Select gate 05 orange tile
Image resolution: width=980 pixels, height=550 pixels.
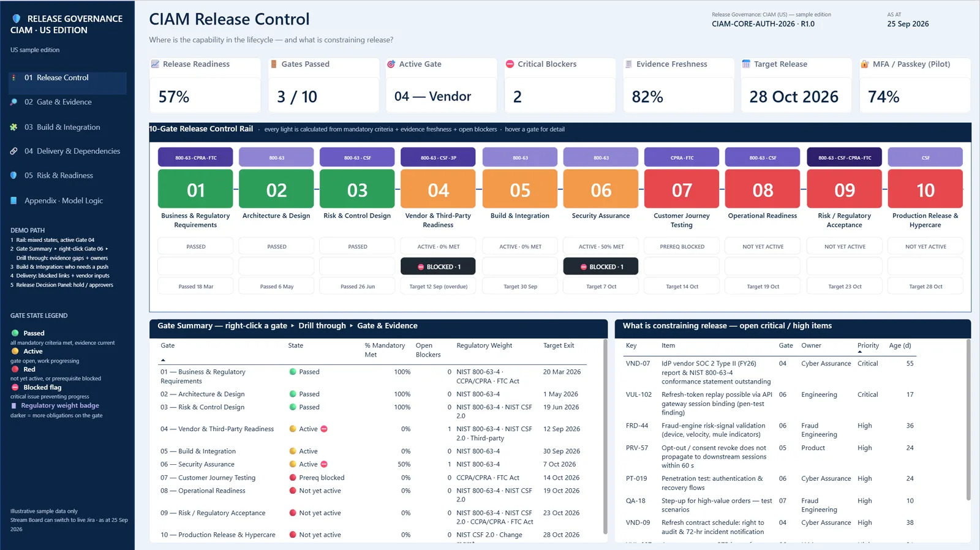point(520,189)
